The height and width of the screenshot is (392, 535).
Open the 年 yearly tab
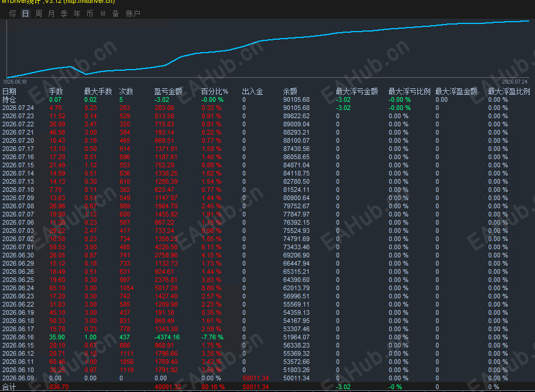click(77, 13)
